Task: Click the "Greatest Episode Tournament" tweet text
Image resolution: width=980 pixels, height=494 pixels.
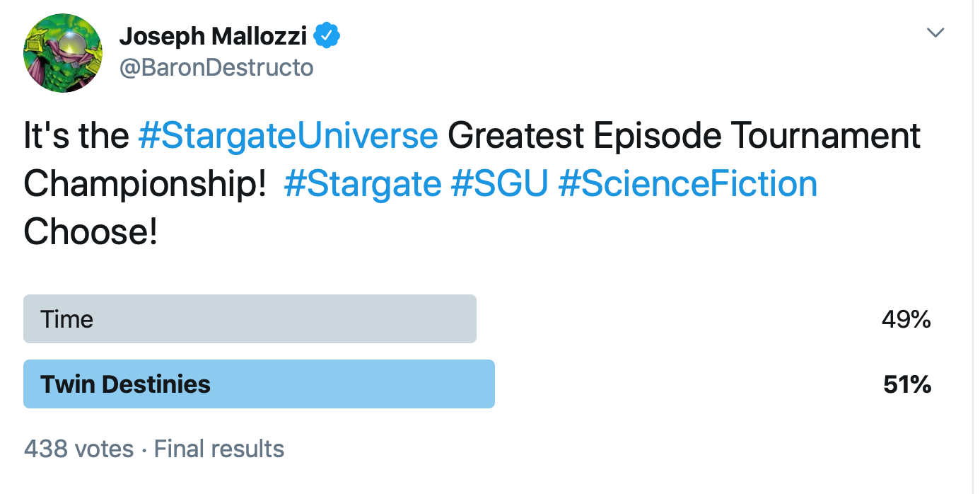Action: pyautogui.click(x=684, y=136)
